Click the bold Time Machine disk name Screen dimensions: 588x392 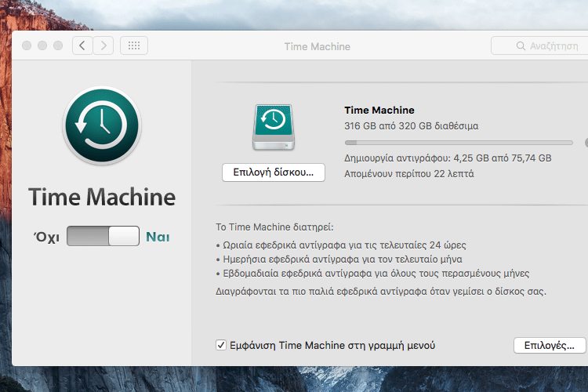click(x=379, y=111)
